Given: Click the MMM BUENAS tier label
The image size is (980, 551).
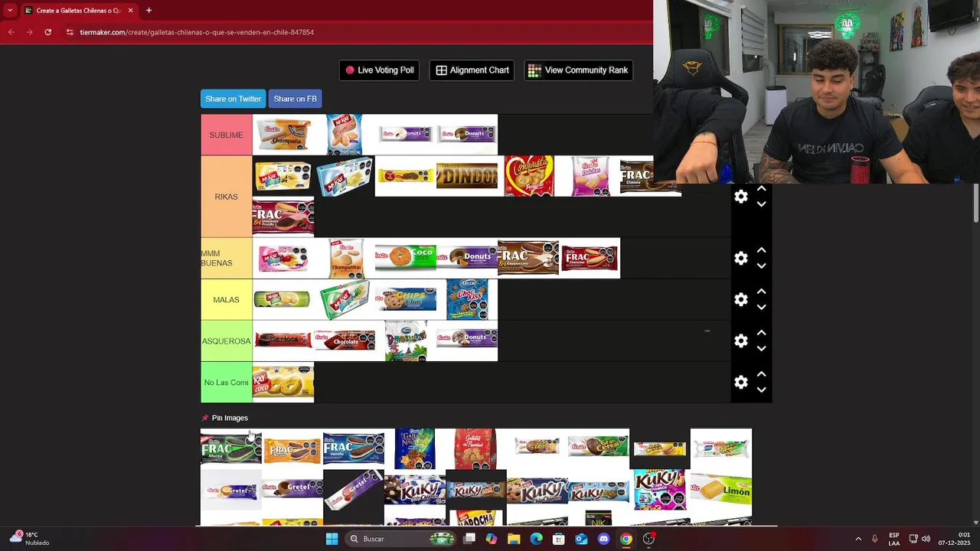Looking at the screenshot, I should (227, 259).
